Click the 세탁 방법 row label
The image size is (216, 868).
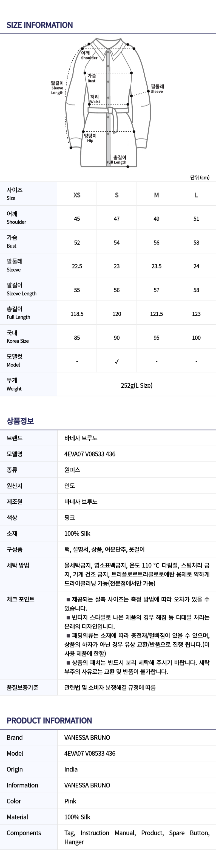[x=18, y=565]
